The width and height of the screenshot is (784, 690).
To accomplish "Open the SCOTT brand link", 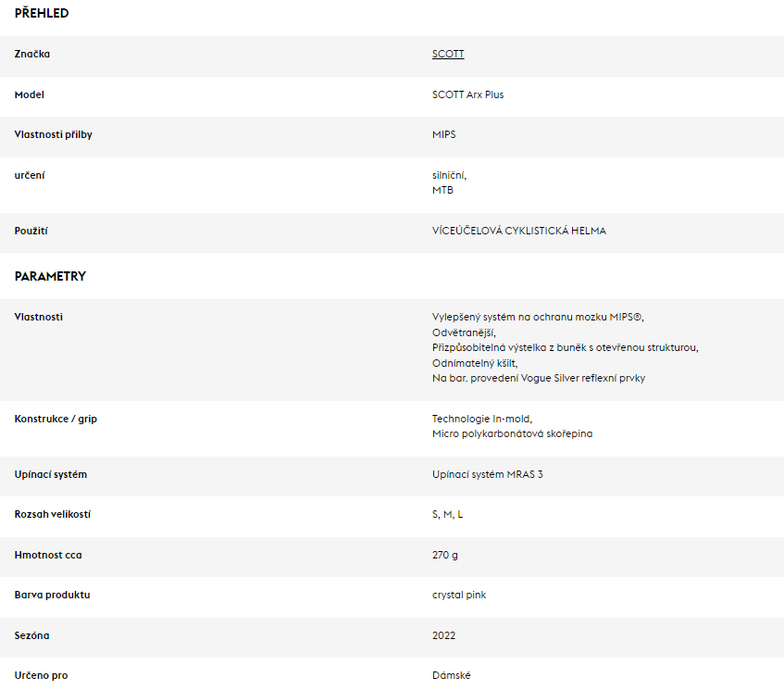I will tap(448, 54).
